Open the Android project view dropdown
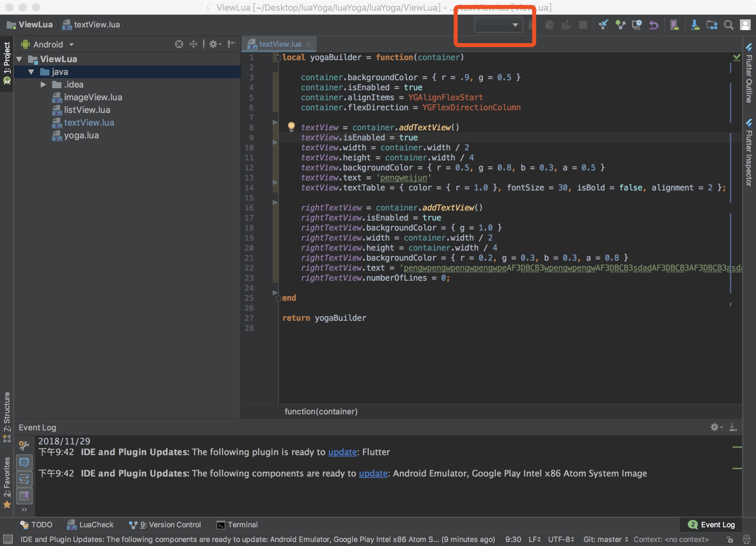 [x=48, y=44]
